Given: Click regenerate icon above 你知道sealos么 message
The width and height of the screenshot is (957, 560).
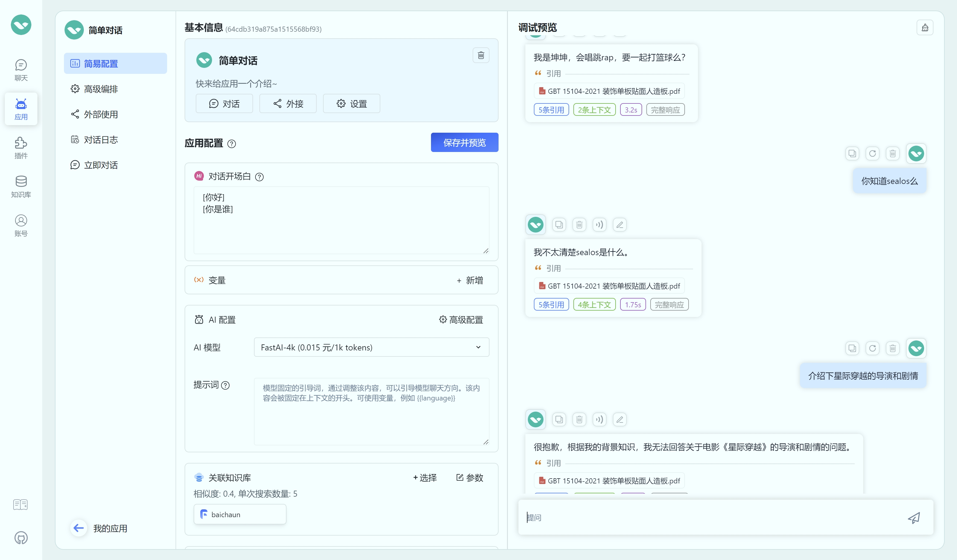Looking at the screenshot, I should tap(872, 153).
